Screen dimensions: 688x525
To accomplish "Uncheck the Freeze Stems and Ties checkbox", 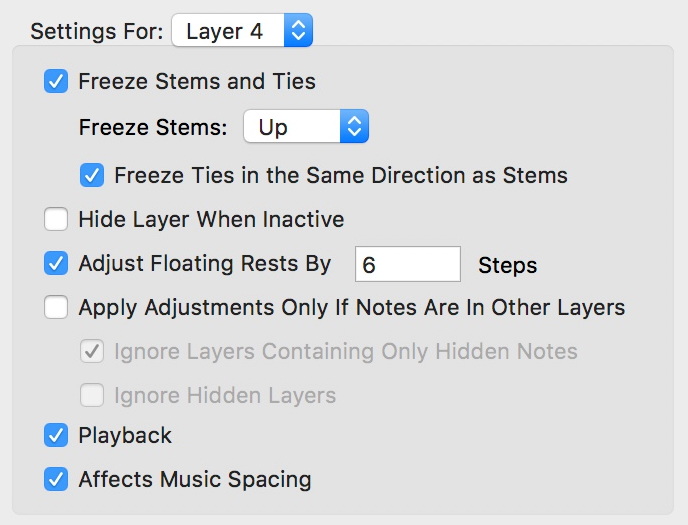I will (x=56, y=82).
